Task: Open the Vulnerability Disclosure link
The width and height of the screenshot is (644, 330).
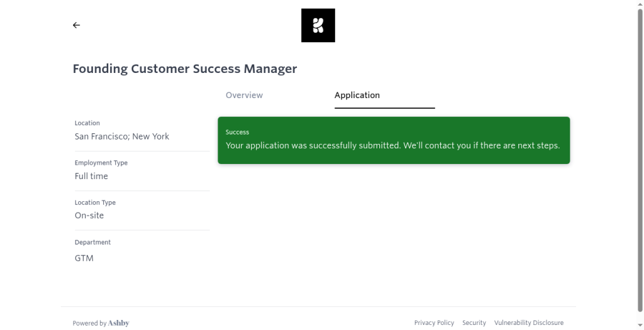Action: point(528,323)
